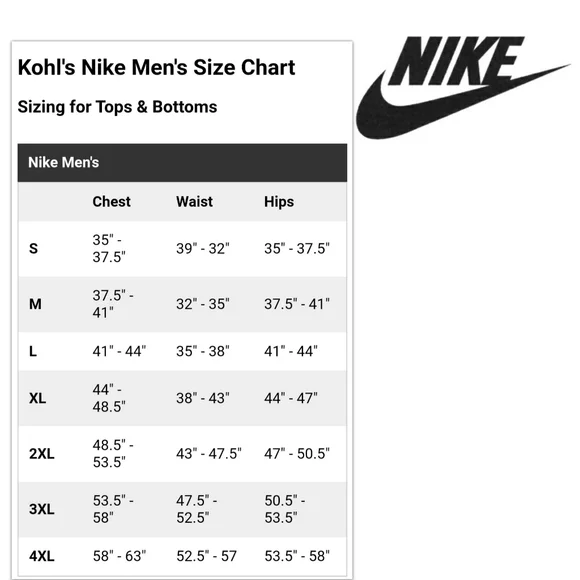Click the Nike swoosh logo
Screen dimensions: 580x580
click(462, 88)
